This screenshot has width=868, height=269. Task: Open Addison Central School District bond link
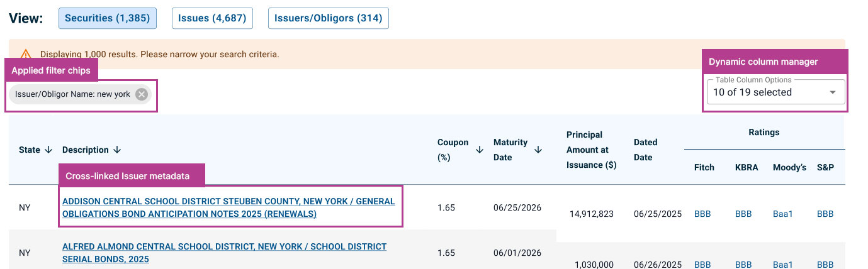tap(228, 207)
